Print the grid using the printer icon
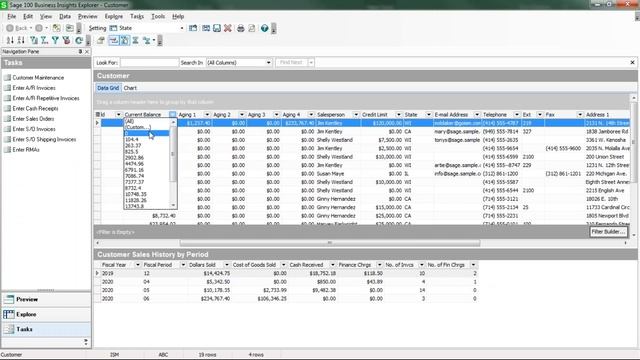 241,28
